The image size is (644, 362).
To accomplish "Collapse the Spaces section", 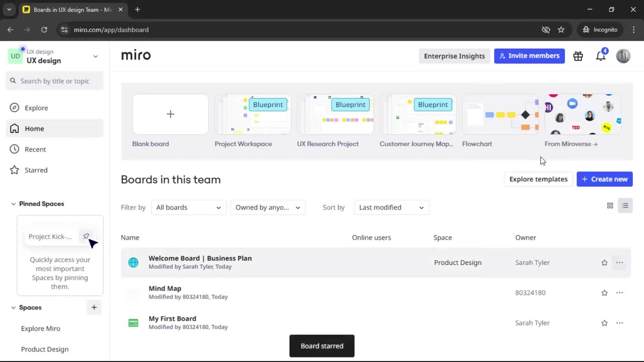I will coord(13,308).
